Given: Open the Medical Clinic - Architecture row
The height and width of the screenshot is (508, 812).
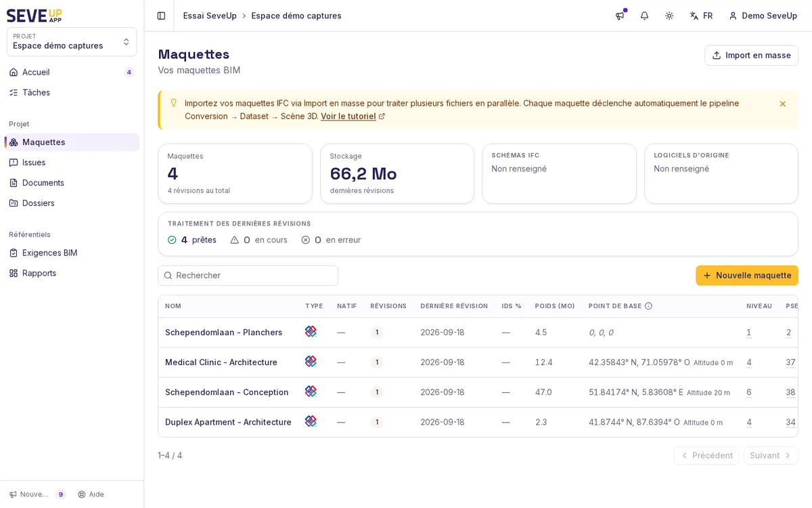Looking at the screenshot, I should click(478, 362).
